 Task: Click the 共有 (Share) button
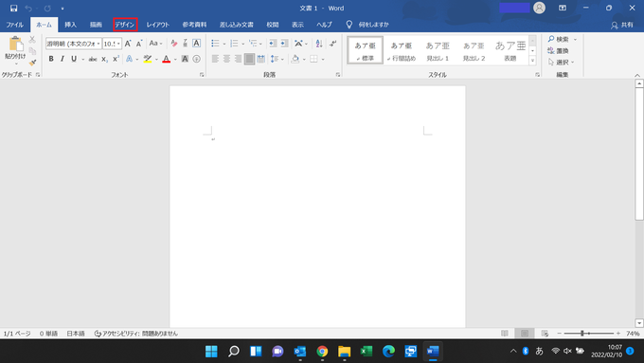622,25
